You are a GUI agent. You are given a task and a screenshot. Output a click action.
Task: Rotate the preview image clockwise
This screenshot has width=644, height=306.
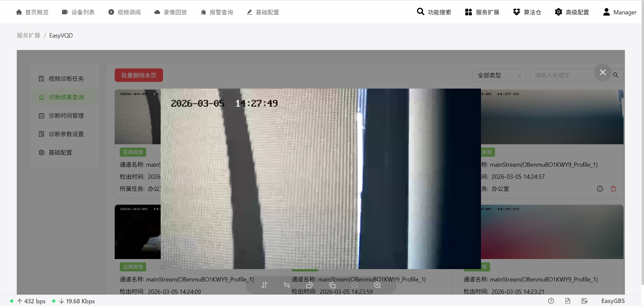[x=332, y=285]
